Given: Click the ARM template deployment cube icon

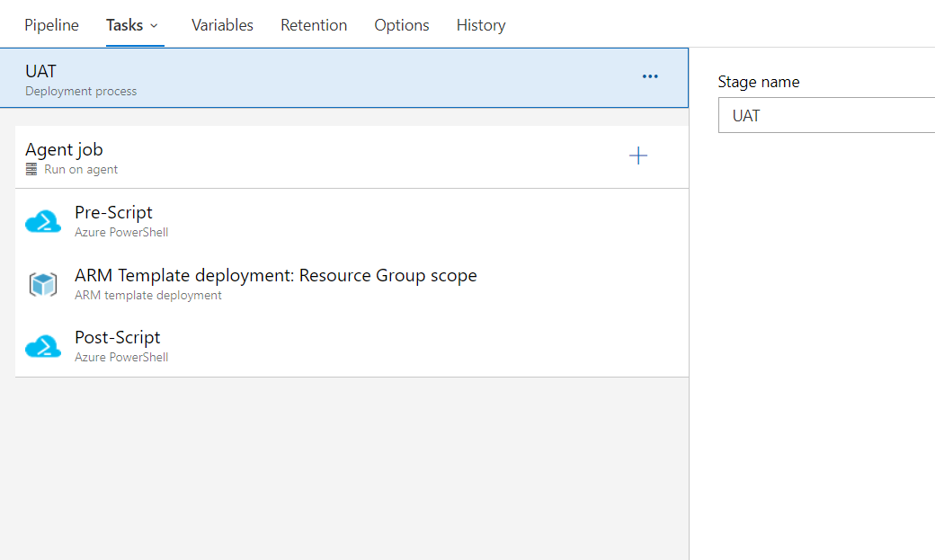Looking at the screenshot, I should pyautogui.click(x=43, y=284).
